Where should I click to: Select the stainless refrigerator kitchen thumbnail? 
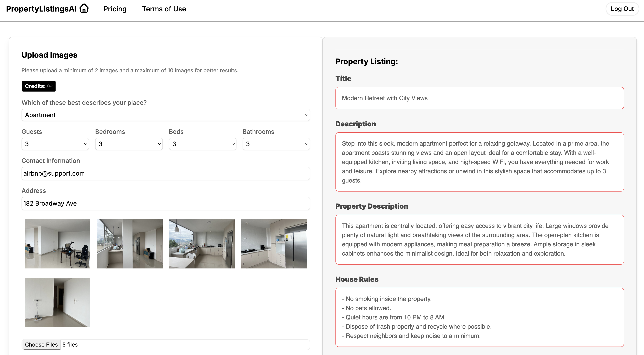[x=274, y=244]
